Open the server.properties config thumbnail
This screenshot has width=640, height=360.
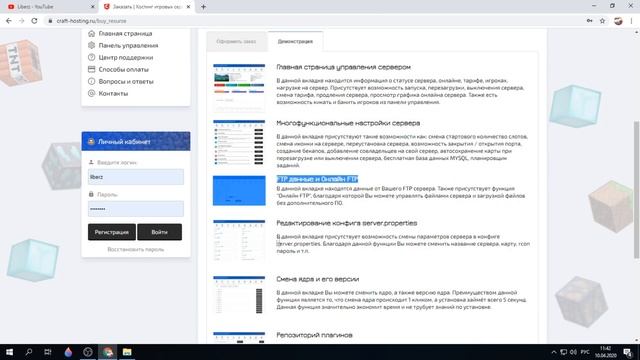[x=239, y=241]
